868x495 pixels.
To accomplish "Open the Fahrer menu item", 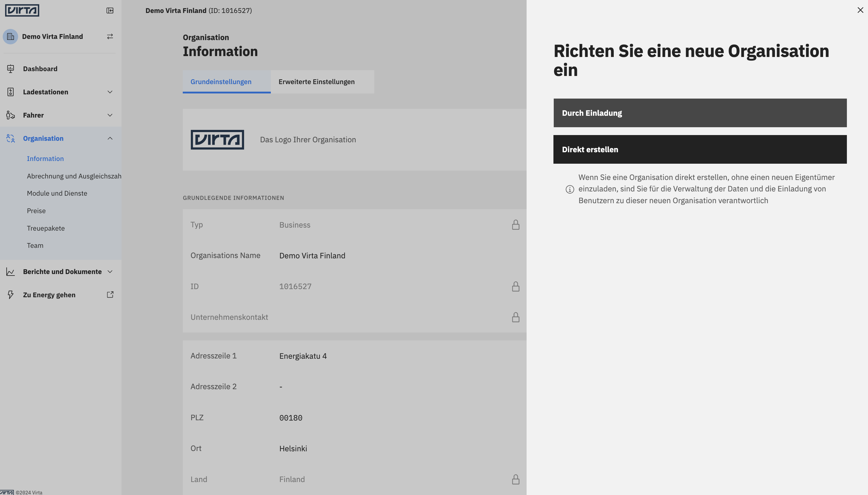I will [x=61, y=115].
